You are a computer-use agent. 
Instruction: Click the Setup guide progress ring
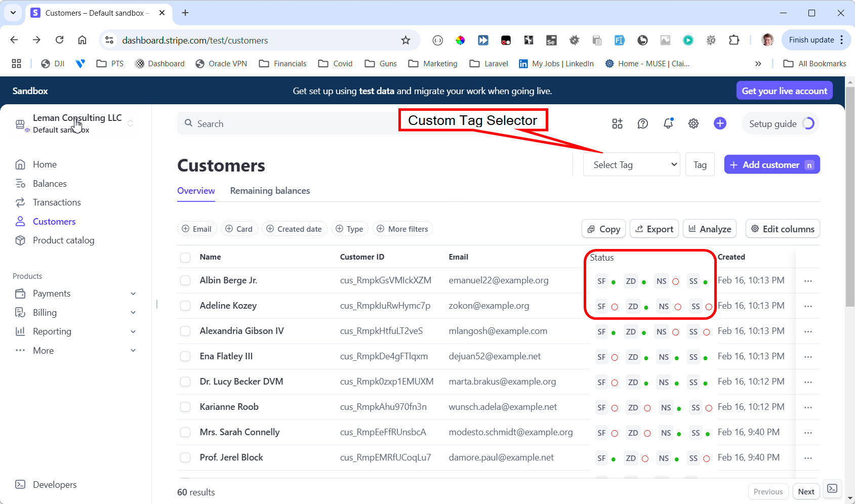click(x=808, y=123)
